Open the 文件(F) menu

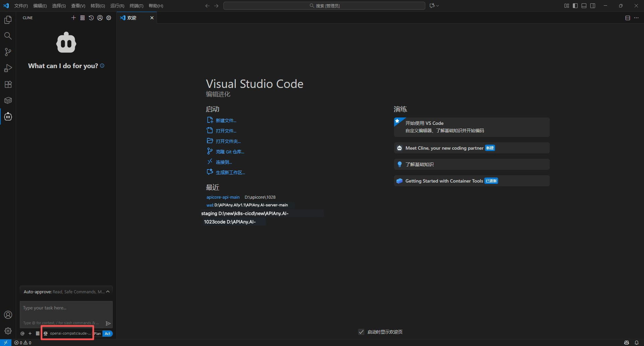click(21, 6)
